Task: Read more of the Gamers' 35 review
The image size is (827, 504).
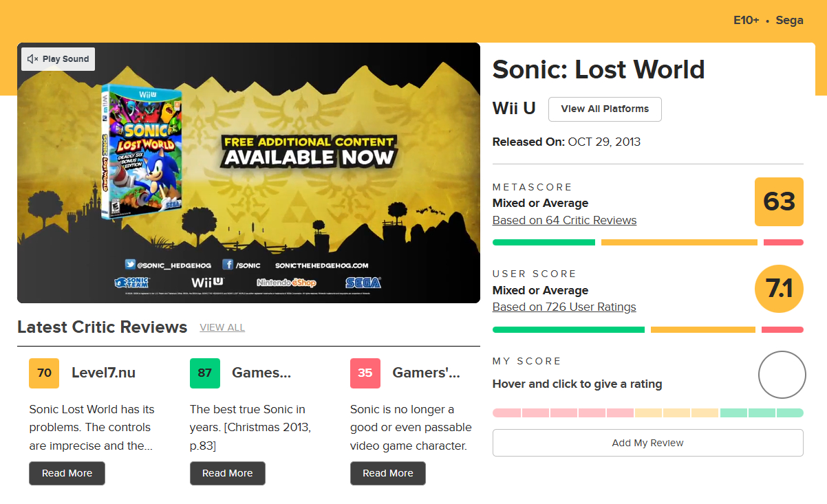Action: pos(387,473)
